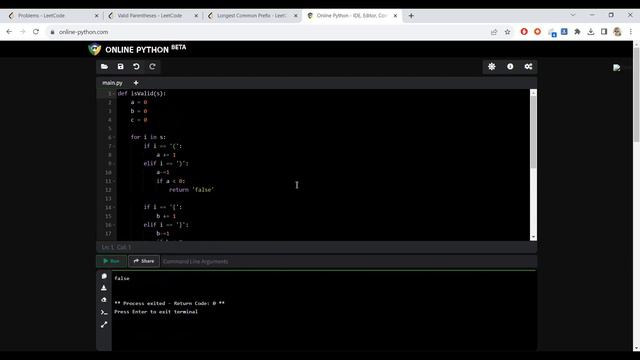Toggle the browser side panel
The width and height of the screenshot is (640, 360).
604,31
